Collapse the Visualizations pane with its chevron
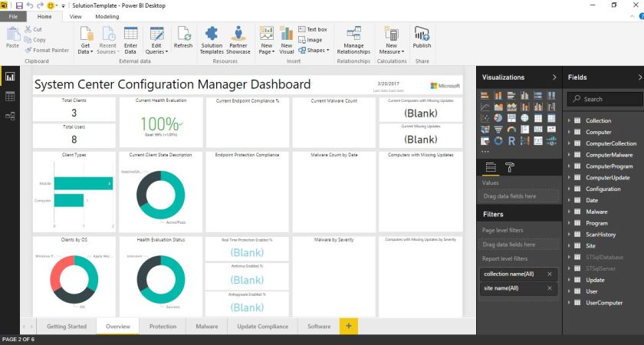644x345 pixels. pyautogui.click(x=554, y=77)
